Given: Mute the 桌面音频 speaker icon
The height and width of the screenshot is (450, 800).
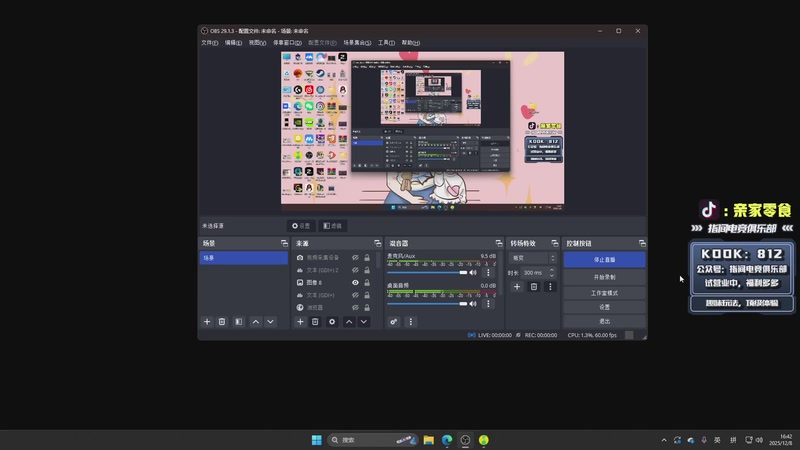Looking at the screenshot, I should [x=473, y=304].
